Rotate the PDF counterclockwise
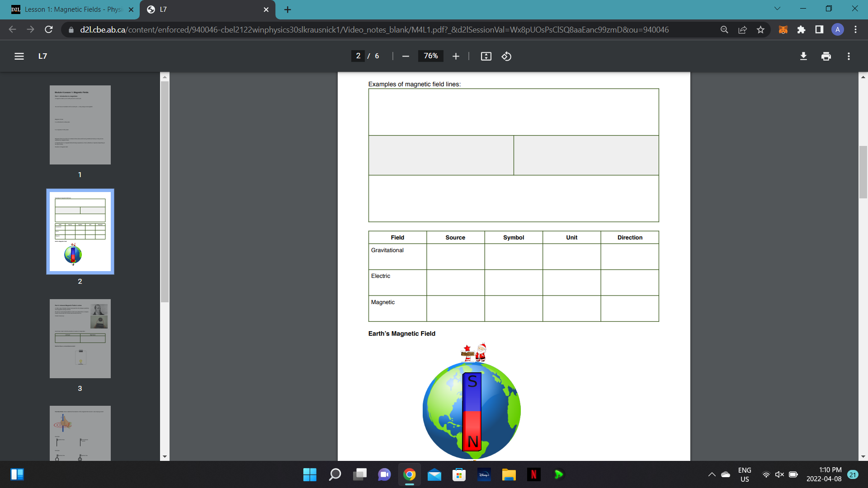This screenshot has height=488, width=868. (506, 56)
